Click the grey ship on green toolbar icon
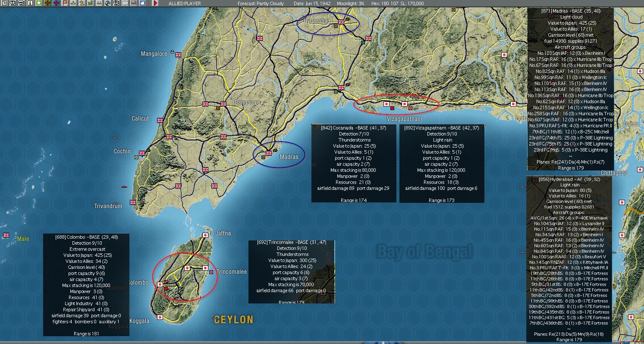The height and width of the screenshot is (344, 644). pos(99,3)
